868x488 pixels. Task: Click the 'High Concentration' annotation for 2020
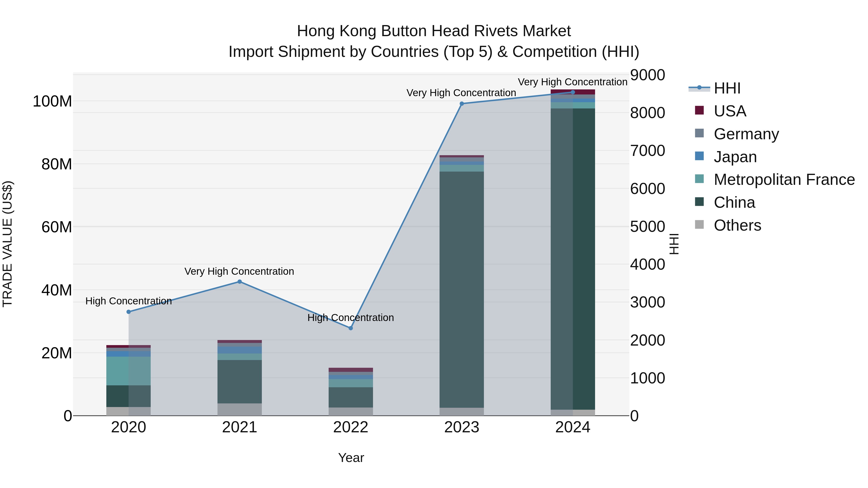[129, 301]
